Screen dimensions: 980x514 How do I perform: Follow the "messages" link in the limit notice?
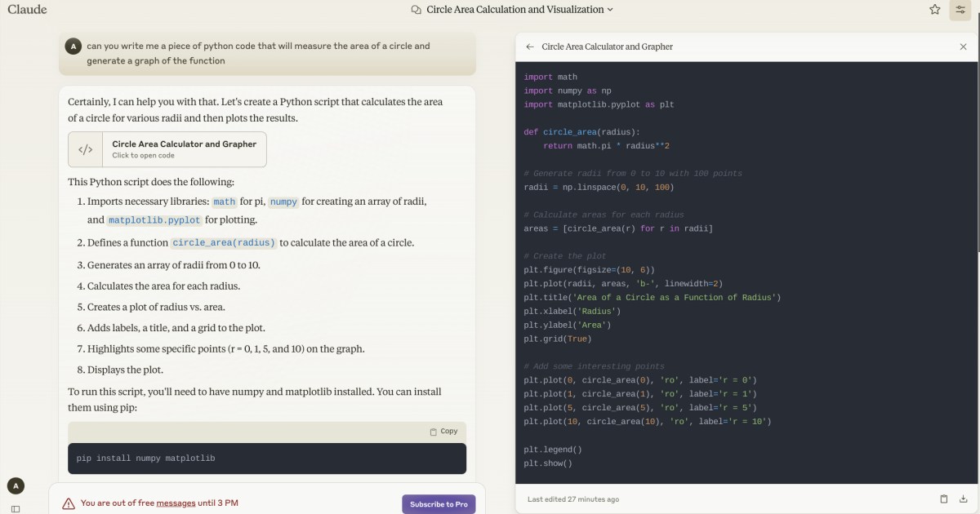(x=176, y=503)
